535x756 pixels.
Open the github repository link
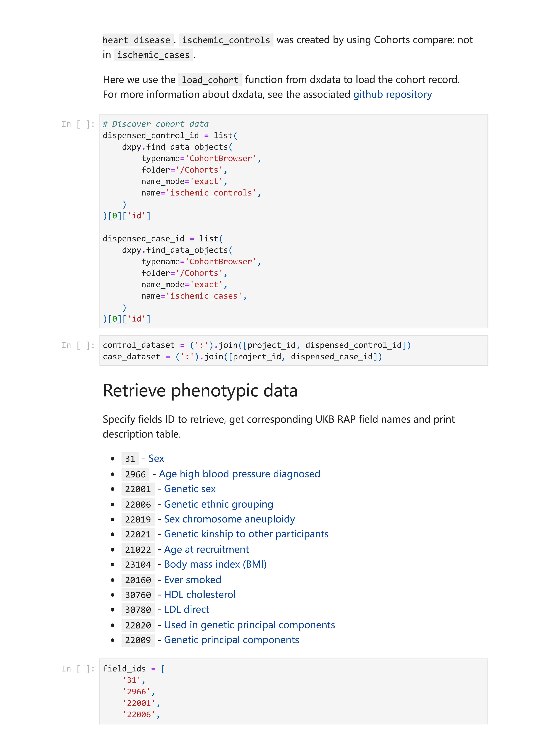pos(392,94)
